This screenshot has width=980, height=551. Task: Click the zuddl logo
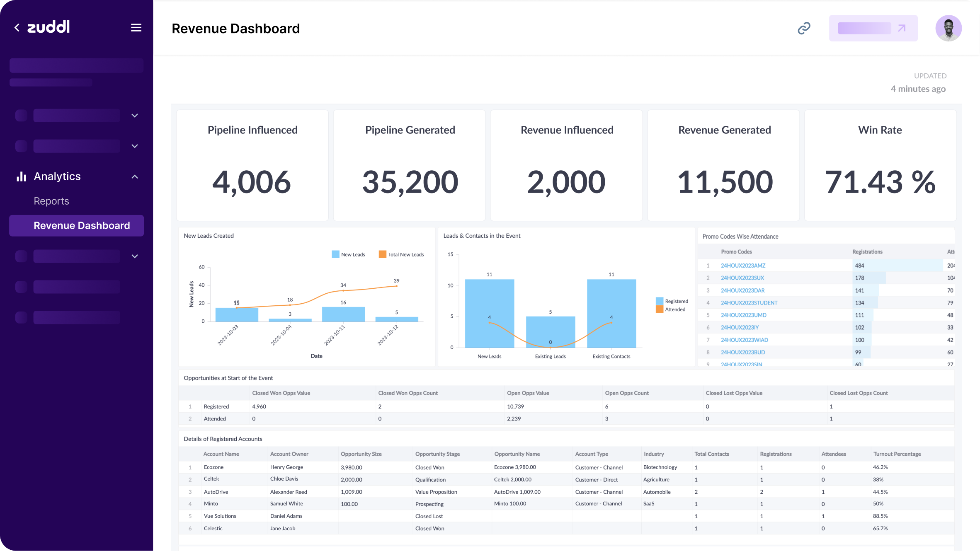tap(49, 26)
